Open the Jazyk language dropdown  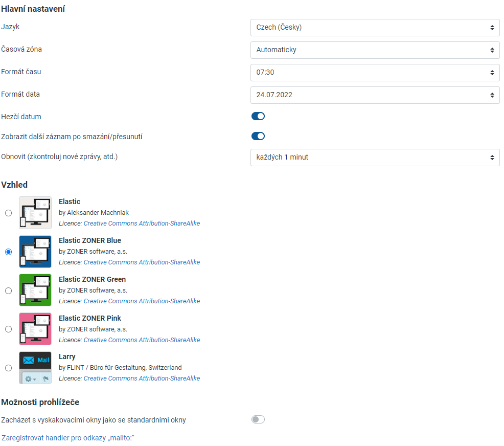click(375, 27)
